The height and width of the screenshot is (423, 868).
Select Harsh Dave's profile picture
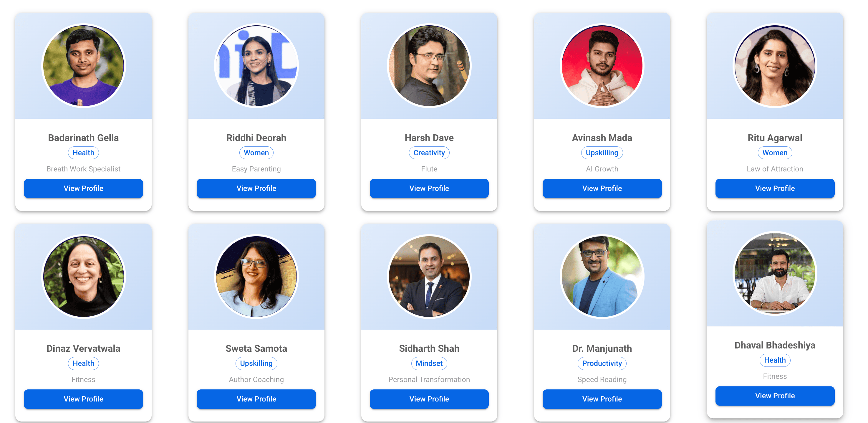(429, 66)
